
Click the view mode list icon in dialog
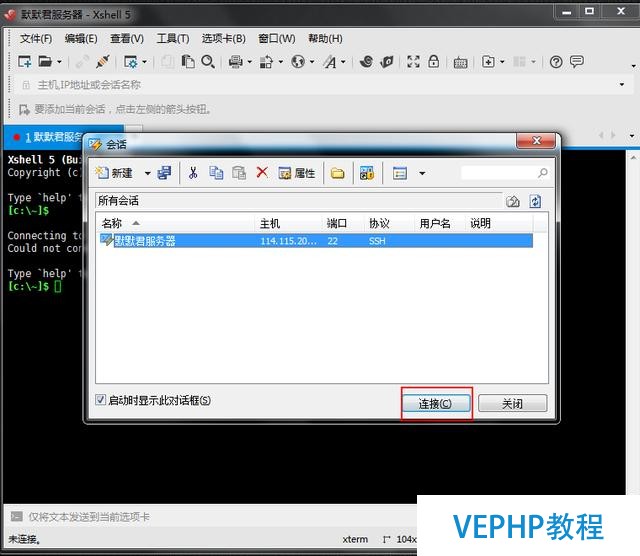coord(400,173)
